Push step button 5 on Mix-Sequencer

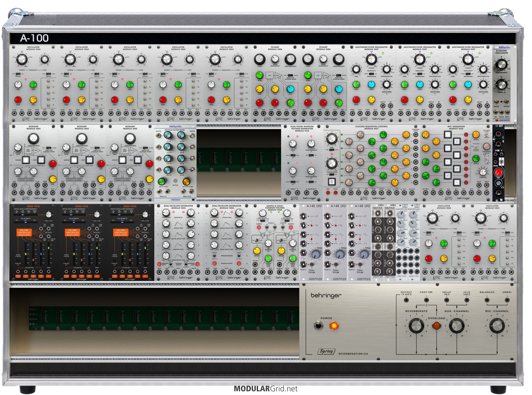448,162
